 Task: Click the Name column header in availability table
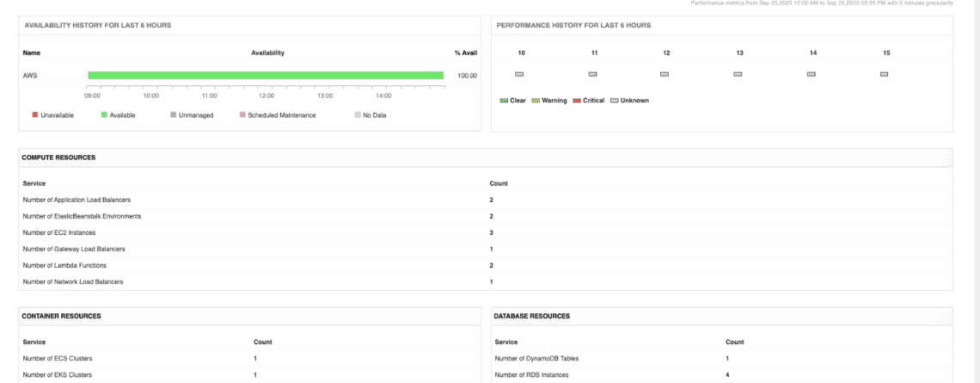pyautogui.click(x=31, y=53)
